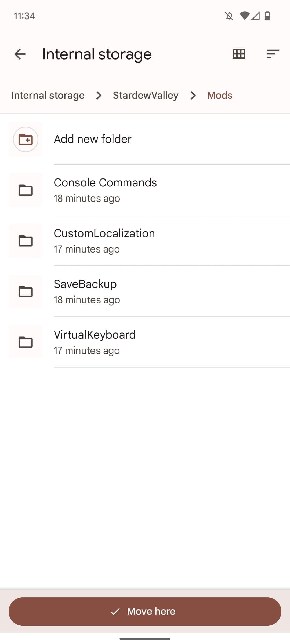Open the CustomLocalization folder

pos(104,234)
